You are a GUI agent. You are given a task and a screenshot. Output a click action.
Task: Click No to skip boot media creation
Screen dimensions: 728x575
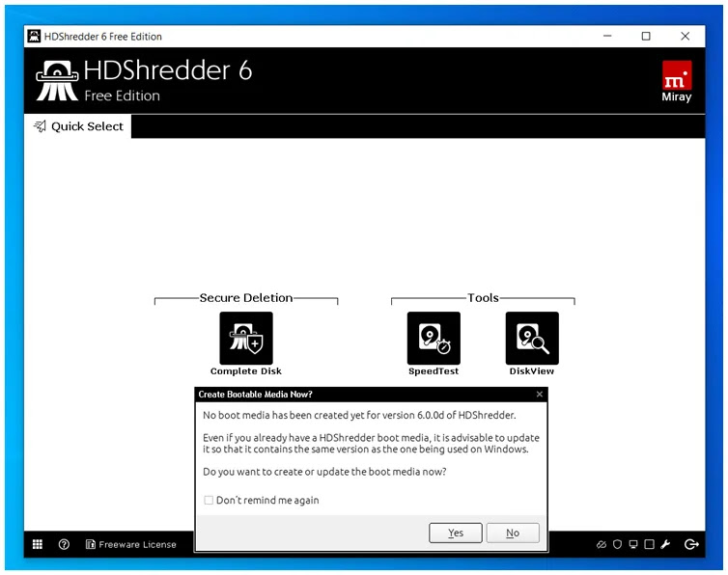(513, 533)
